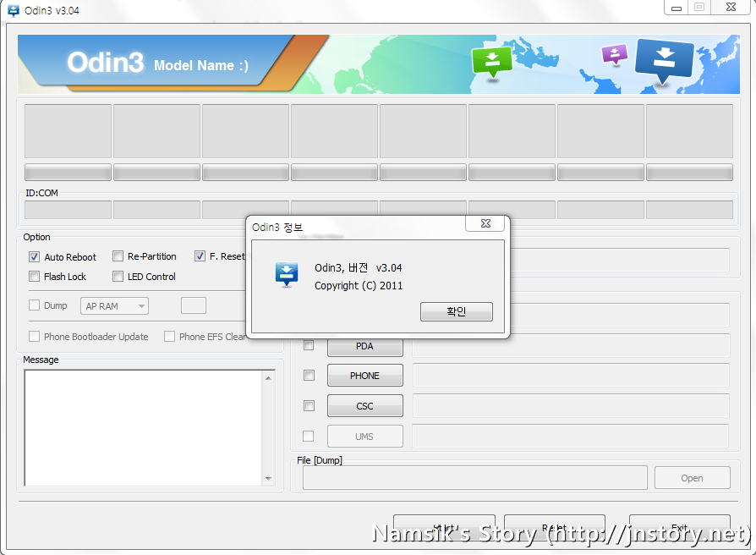Click the purple download bubble in banner
This screenshot has height=555, width=756.
click(x=614, y=55)
